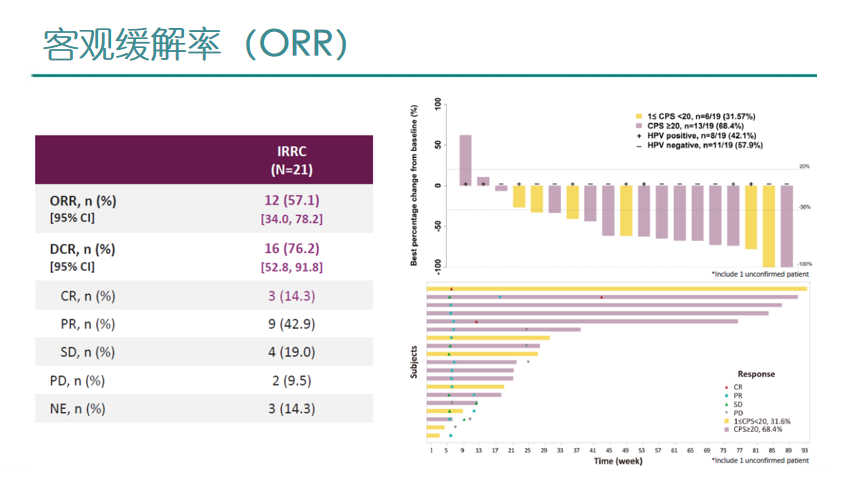Select the slide title 客观缓解率 (ORR)
Viewport: 852px width, 492px height.
tap(195, 42)
